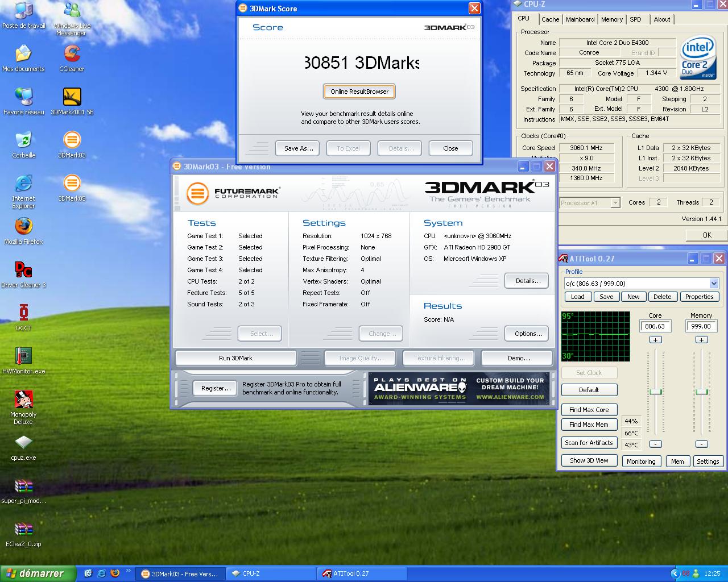
Task: Click the Alienware advertisement banner
Action: [458, 388]
